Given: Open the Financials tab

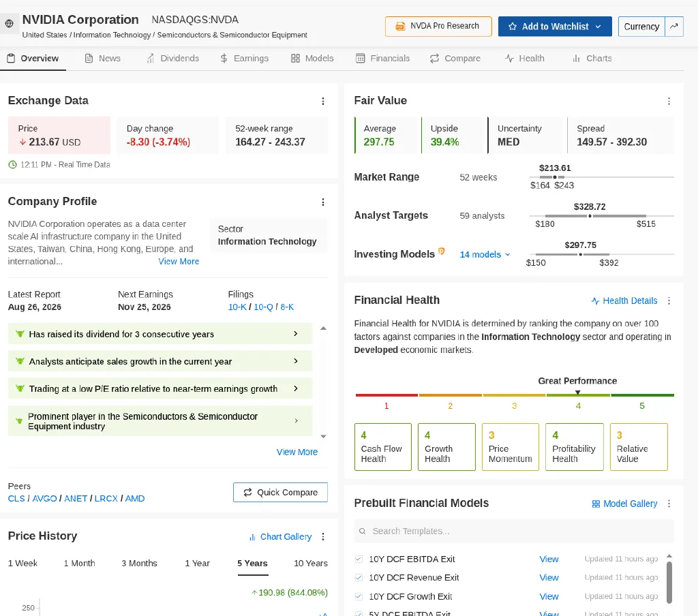Looking at the screenshot, I should tap(383, 59).
